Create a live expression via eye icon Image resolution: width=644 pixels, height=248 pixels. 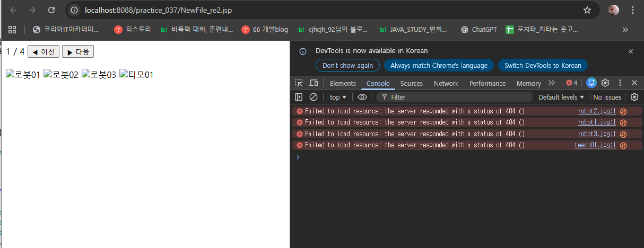(x=362, y=97)
